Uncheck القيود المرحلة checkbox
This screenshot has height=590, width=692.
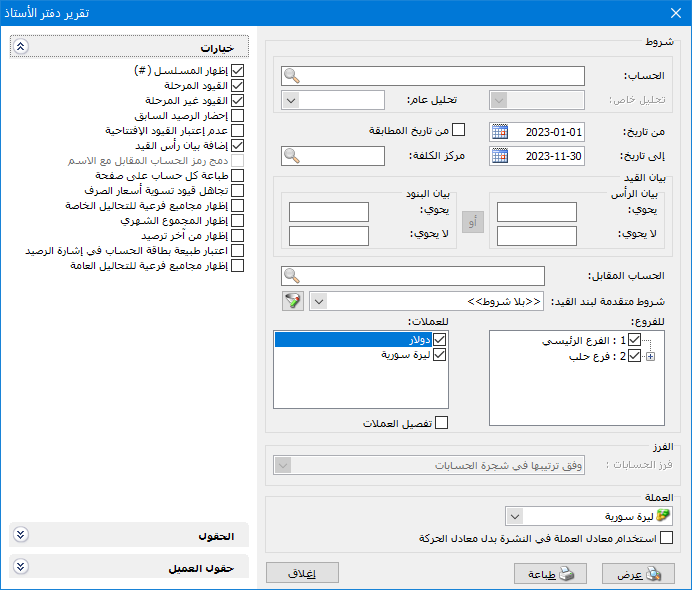(x=237, y=86)
